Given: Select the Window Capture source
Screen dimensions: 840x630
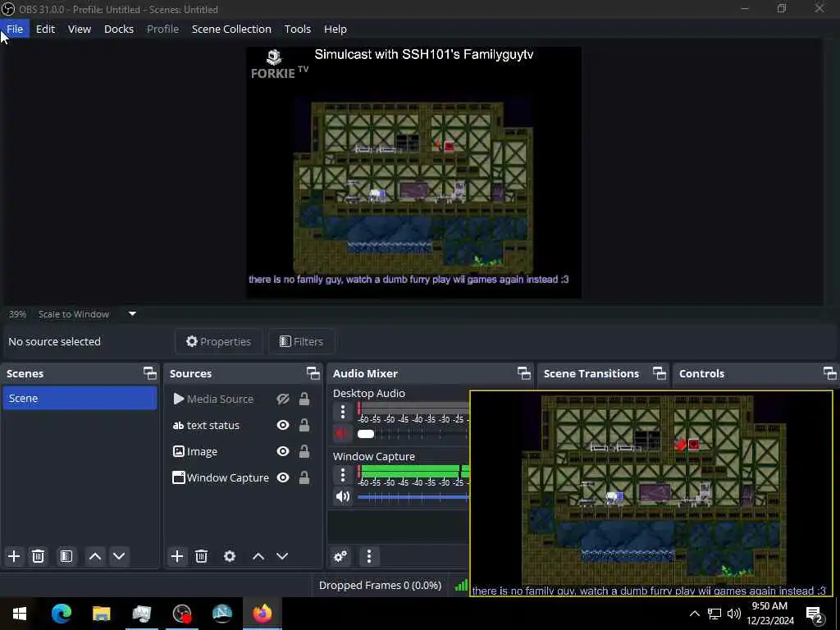Looking at the screenshot, I should (243, 478).
